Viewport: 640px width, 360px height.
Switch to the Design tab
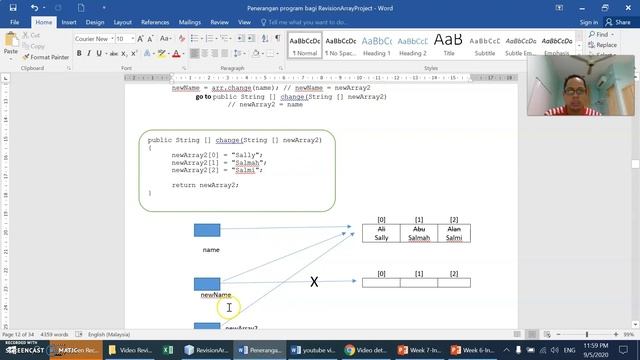pos(95,22)
